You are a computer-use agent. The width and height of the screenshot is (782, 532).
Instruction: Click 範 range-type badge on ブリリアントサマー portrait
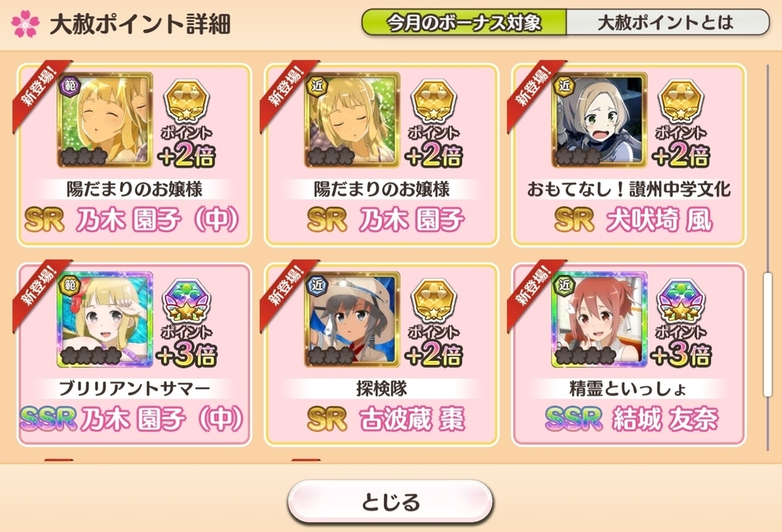(x=70, y=285)
